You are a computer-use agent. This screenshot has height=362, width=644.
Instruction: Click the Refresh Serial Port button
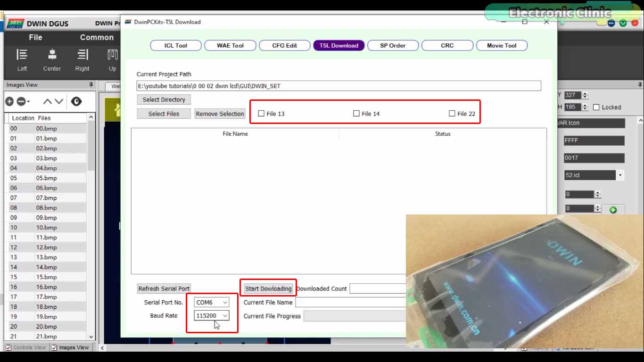tap(164, 288)
